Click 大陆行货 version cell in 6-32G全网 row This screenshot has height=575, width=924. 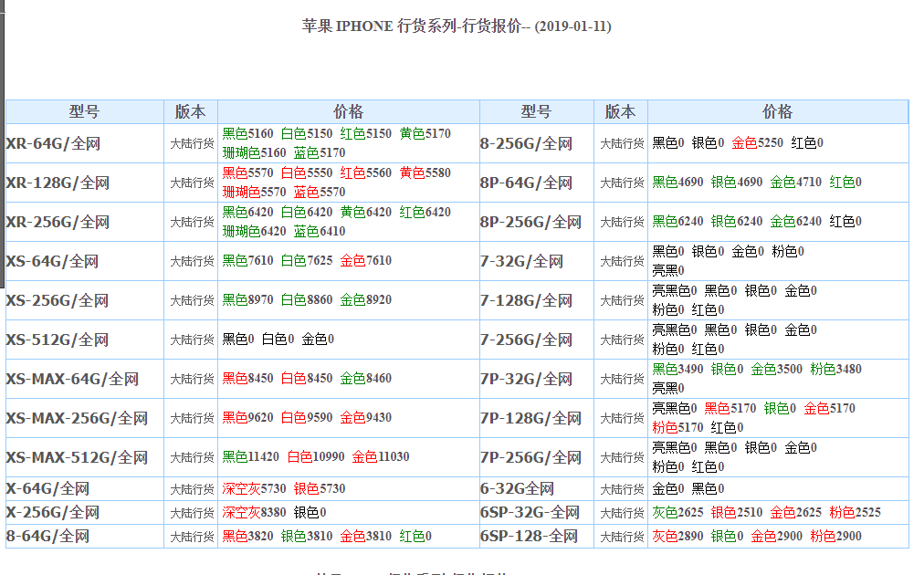(x=622, y=489)
